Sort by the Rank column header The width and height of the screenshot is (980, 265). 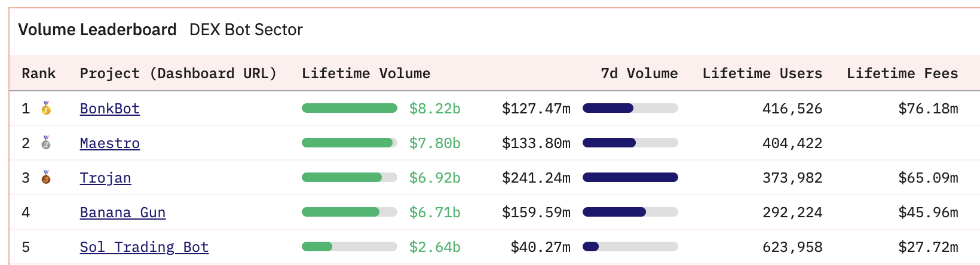(38, 73)
